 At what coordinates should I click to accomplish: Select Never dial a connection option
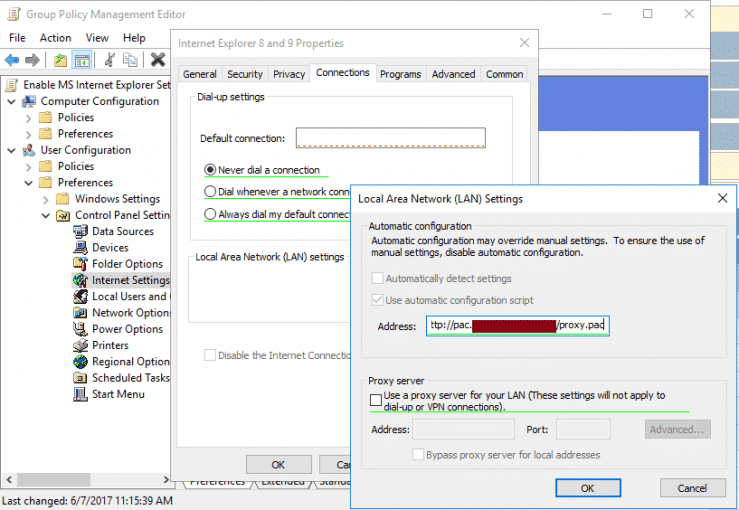click(210, 170)
